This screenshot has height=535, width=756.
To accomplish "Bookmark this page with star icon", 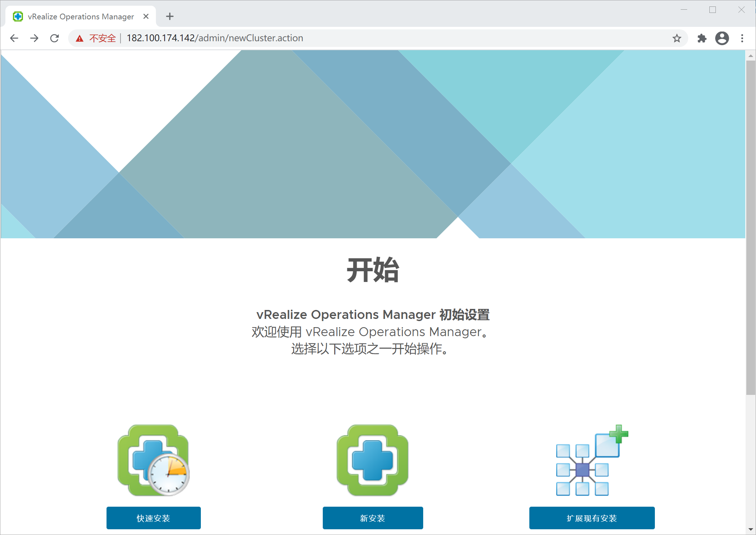I will (x=676, y=38).
